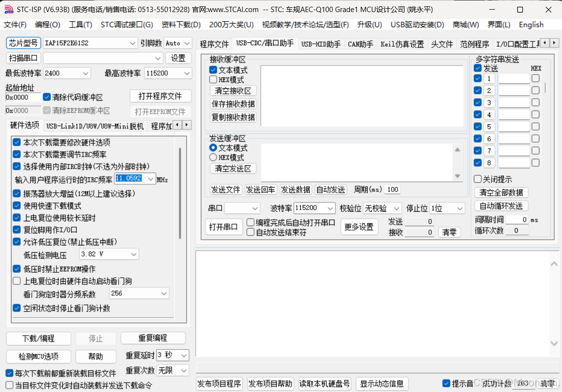562x392 pixels.
Task: Click 检测MCU选项 button
Action: (x=39, y=356)
